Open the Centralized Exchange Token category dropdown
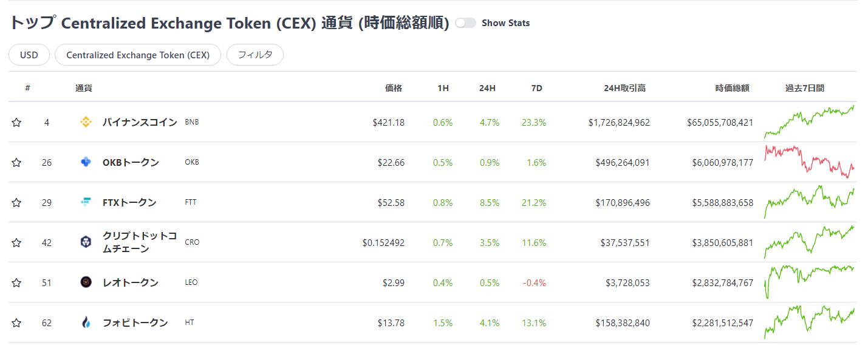868x345 pixels. tap(138, 55)
